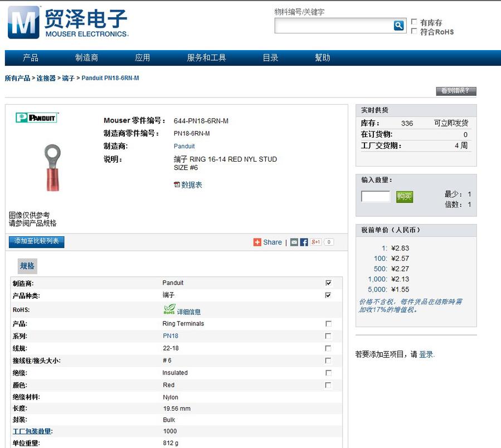Click the quantity input field

tap(376, 197)
